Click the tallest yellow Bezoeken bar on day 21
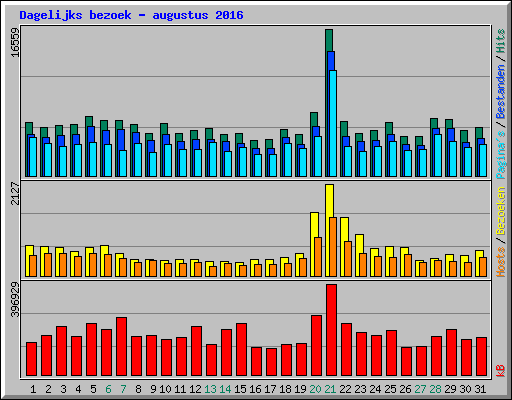512x400 pixels. pos(328,230)
